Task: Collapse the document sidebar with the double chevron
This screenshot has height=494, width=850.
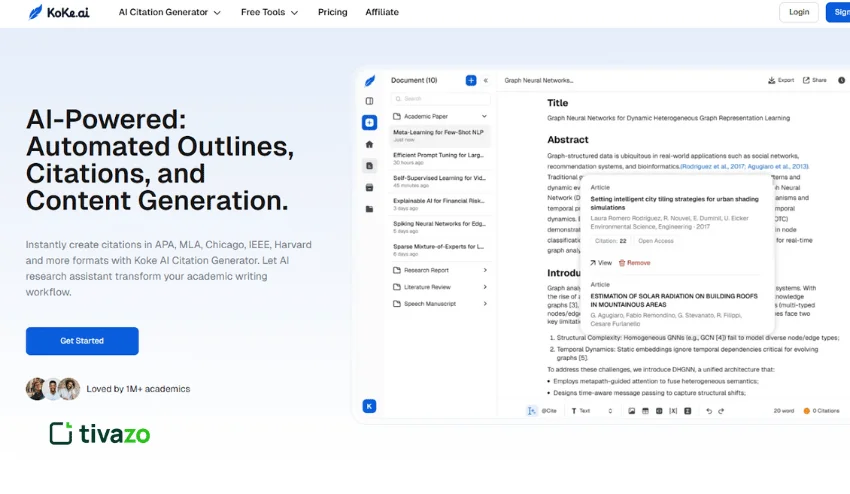Action: pyautogui.click(x=485, y=80)
